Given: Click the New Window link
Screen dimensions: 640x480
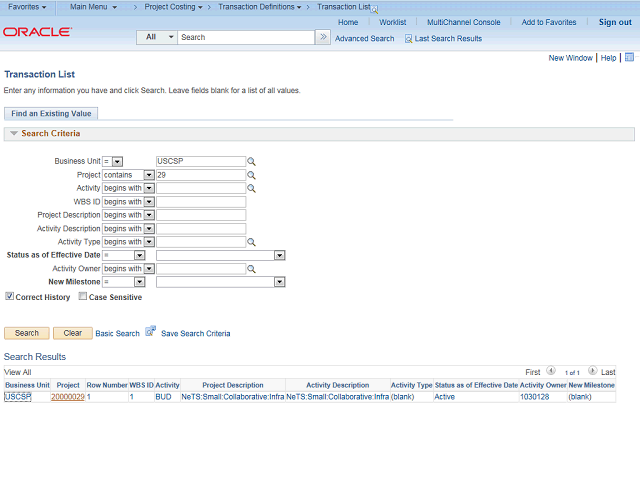Looking at the screenshot, I should click(570, 58).
